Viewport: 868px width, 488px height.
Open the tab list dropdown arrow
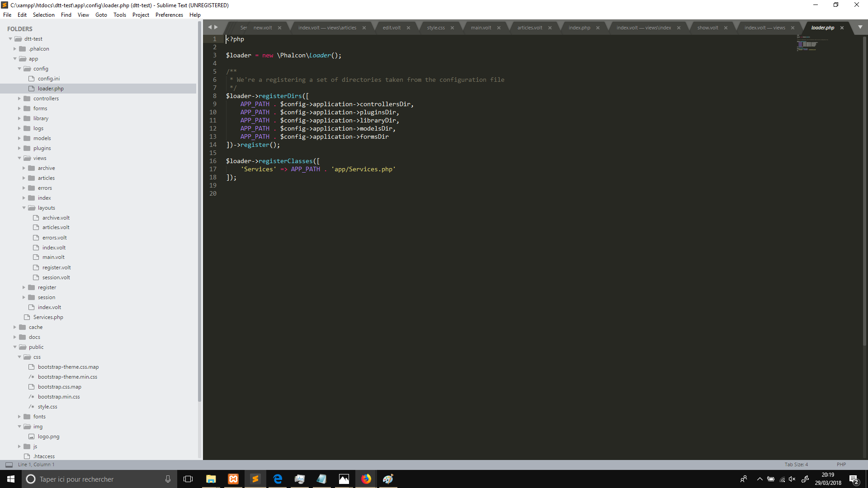(x=860, y=27)
